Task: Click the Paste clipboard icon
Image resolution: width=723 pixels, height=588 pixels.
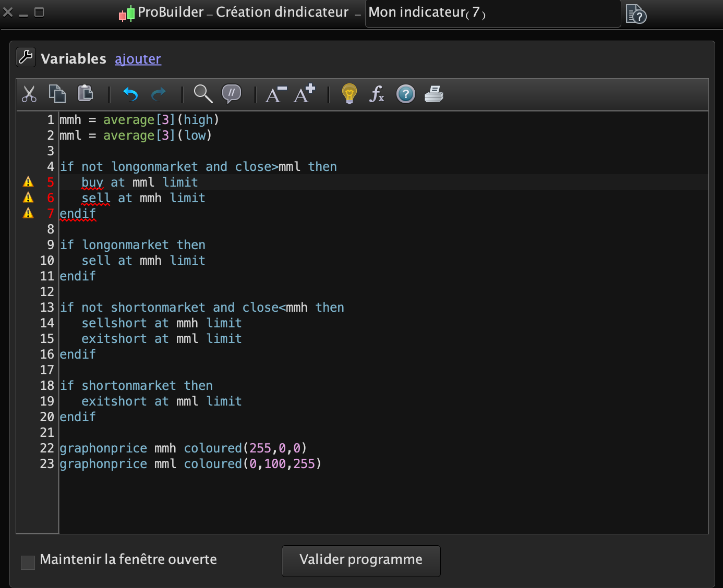Action: tap(85, 94)
